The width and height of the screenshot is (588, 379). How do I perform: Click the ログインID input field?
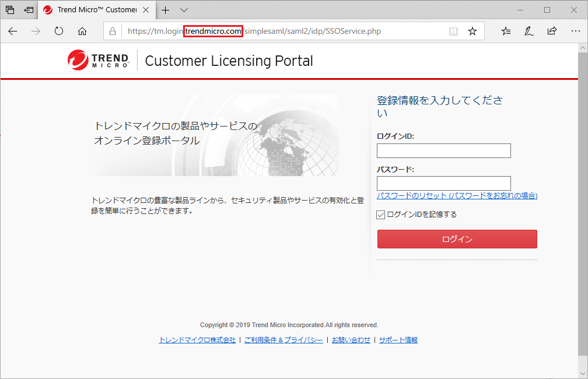click(x=443, y=151)
